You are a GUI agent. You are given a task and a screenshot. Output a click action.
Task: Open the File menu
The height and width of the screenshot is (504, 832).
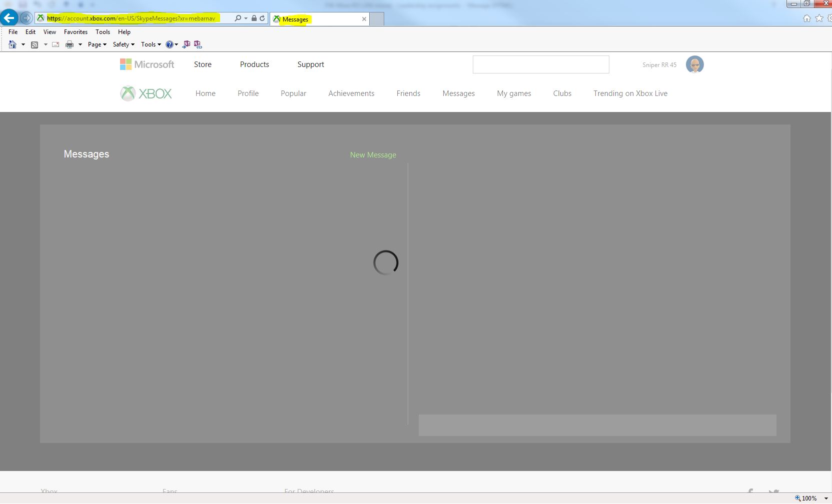point(13,31)
